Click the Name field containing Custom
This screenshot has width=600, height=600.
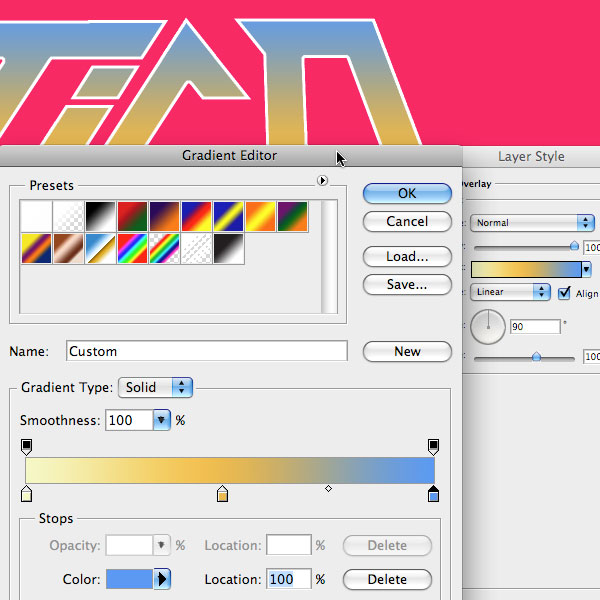(x=207, y=351)
